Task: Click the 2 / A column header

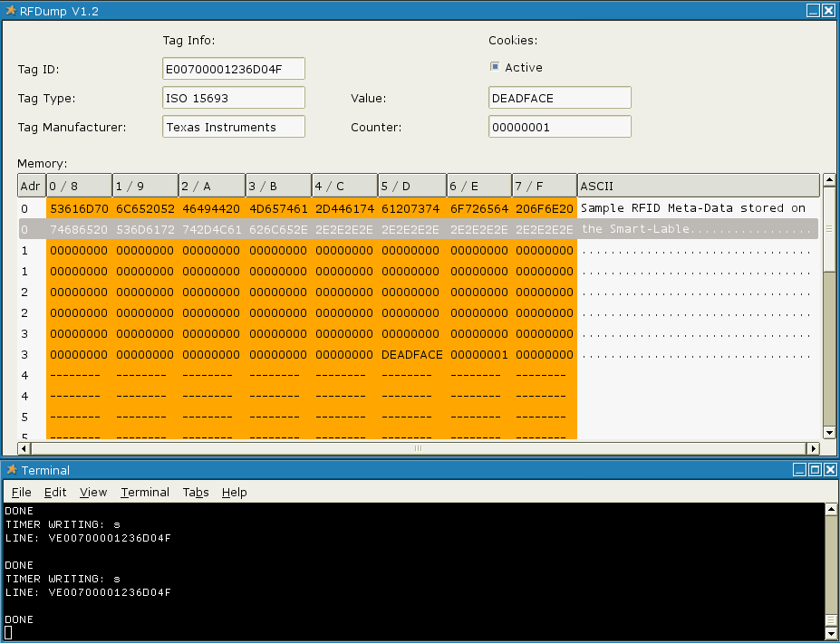Action: pyautogui.click(x=212, y=186)
